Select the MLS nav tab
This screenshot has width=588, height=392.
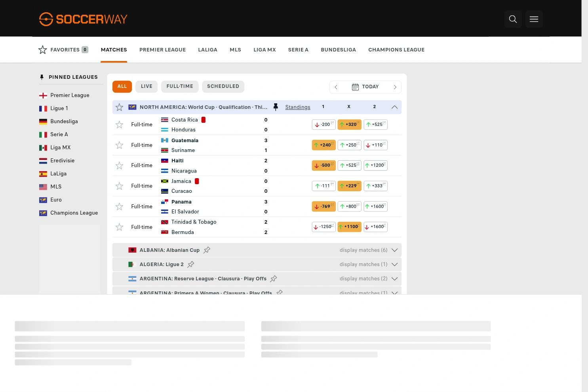click(x=235, y=49)
